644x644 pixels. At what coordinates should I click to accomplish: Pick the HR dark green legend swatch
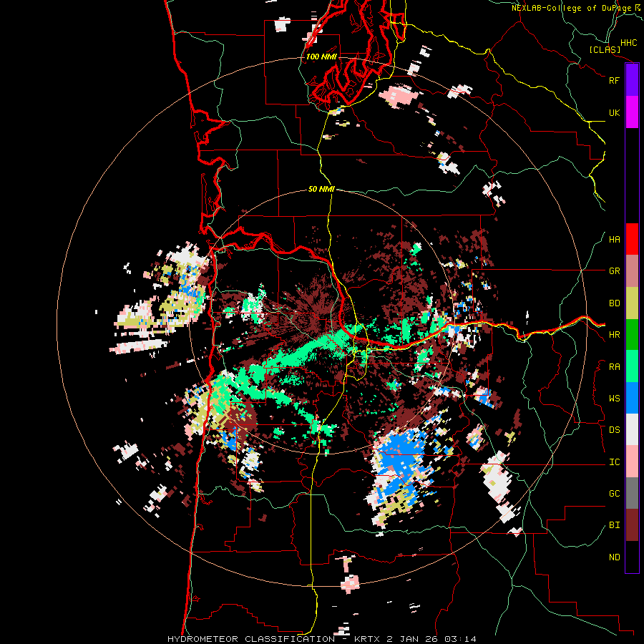pyautogui.click(x=632, y=335)
